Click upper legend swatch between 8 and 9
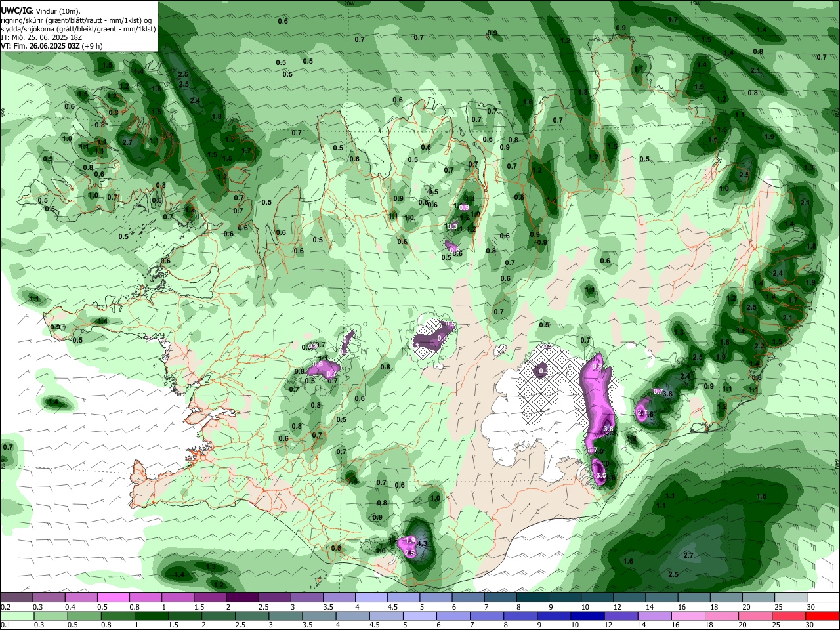The height and width of the screenshot is (630, 840). click(533, 598)
